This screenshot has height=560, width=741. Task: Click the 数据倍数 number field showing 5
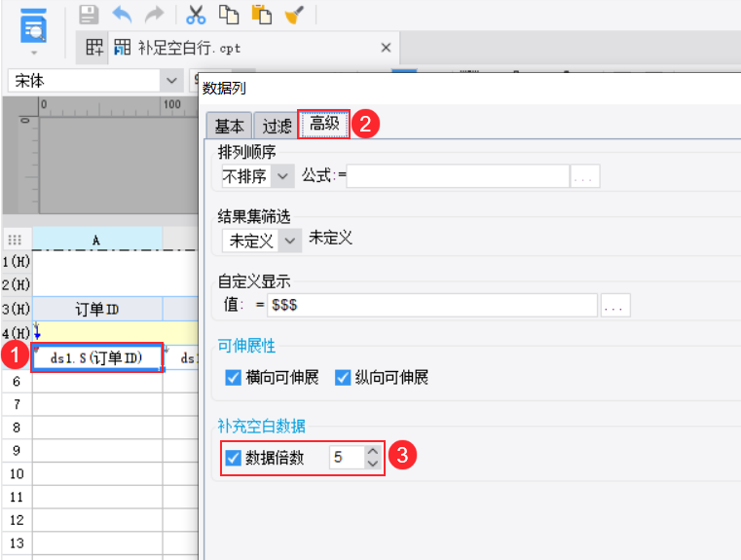(x=348, y=458)
